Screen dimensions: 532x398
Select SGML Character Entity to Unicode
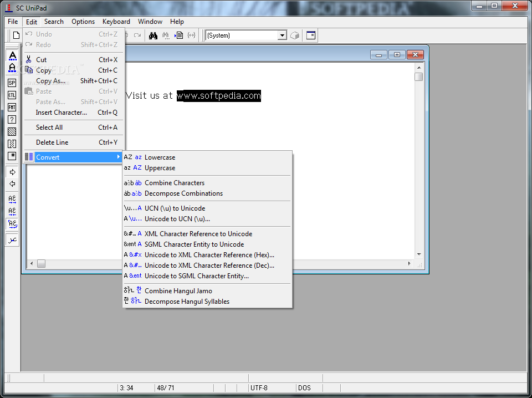[x=207, y=244]
